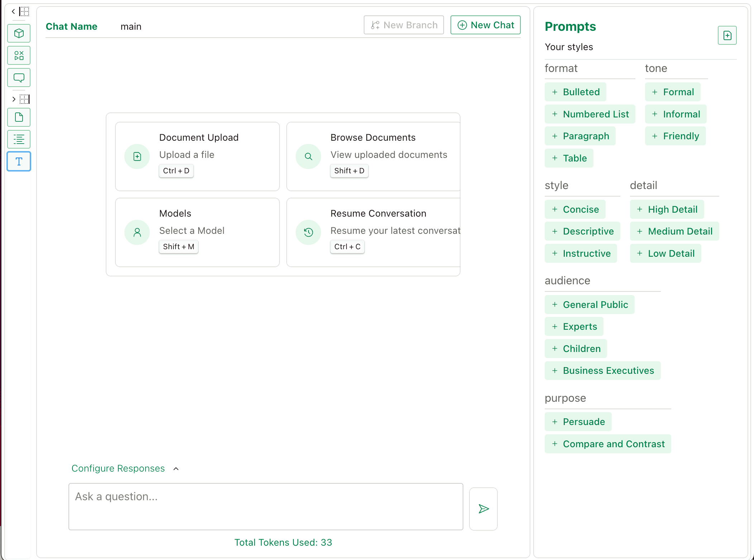Click the Ask a question input field

[266, 506]
